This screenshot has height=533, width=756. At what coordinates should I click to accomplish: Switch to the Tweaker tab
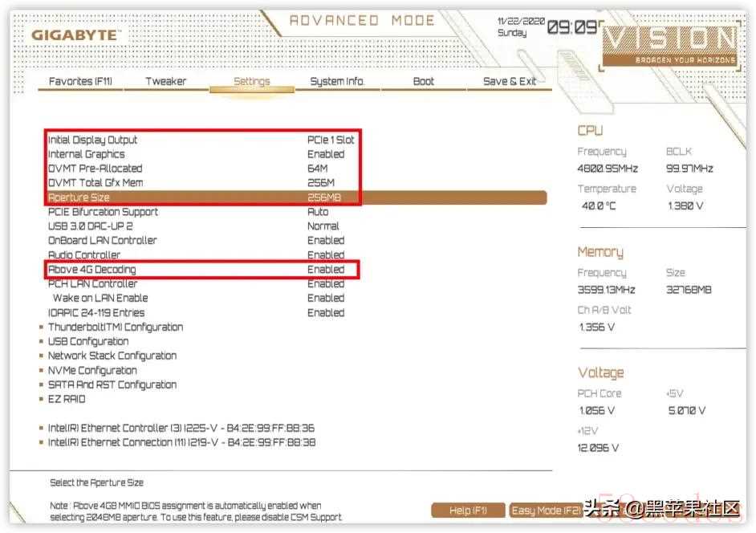tap(166, 81)
